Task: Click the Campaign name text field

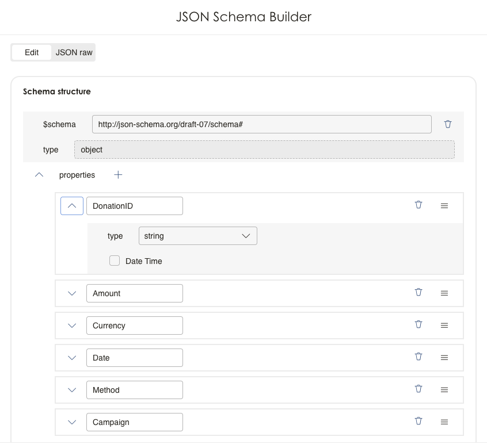Action: [134, 422]
